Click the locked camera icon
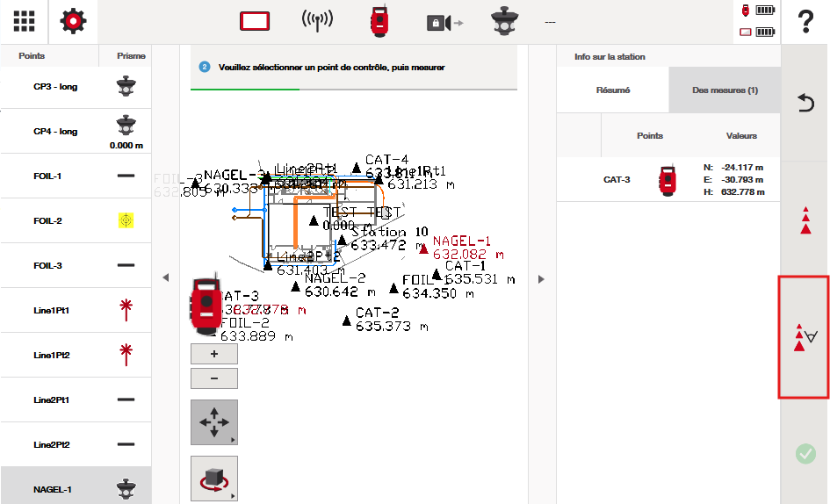 pos(444,23)
